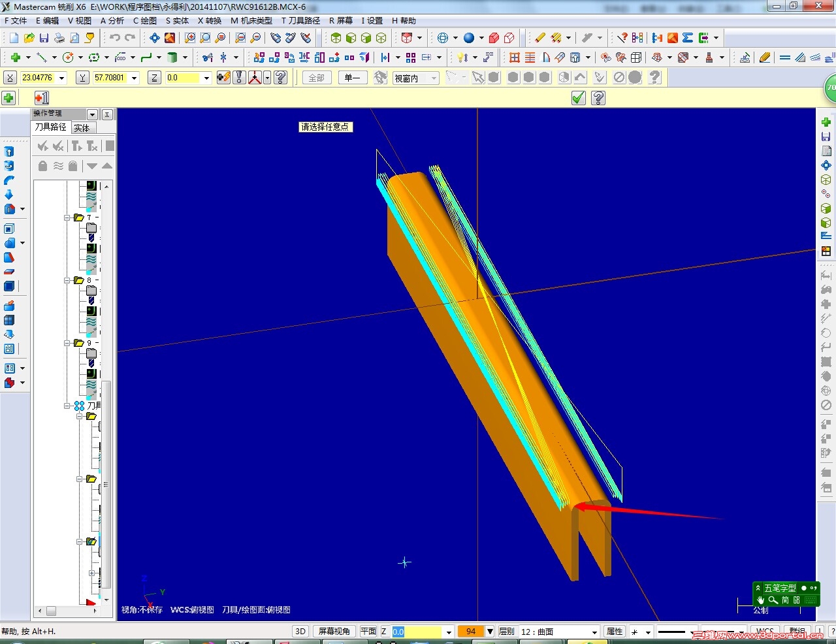Print using the printer icon
836x644 pixels.
[59, 38]
